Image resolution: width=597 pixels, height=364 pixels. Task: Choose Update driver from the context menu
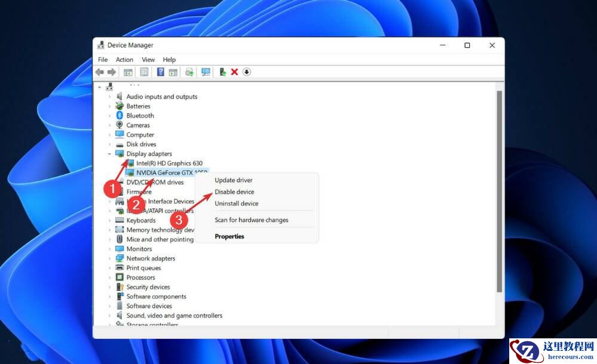tap(232, 180)
